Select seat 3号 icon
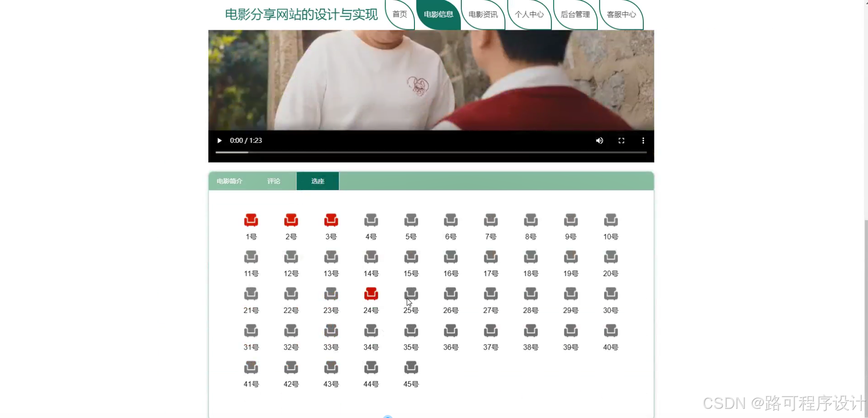868x418 pixels. coord(331,220)
